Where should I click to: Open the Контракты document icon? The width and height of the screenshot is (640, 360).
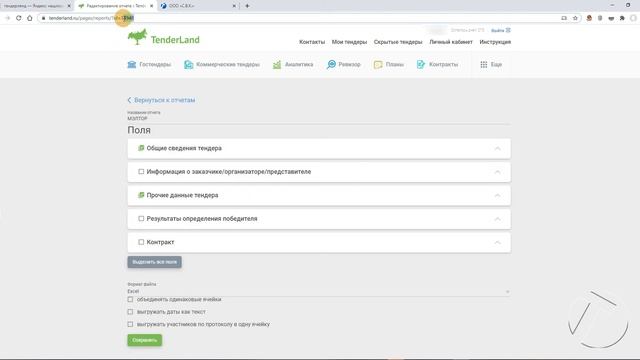pos(421,64)
